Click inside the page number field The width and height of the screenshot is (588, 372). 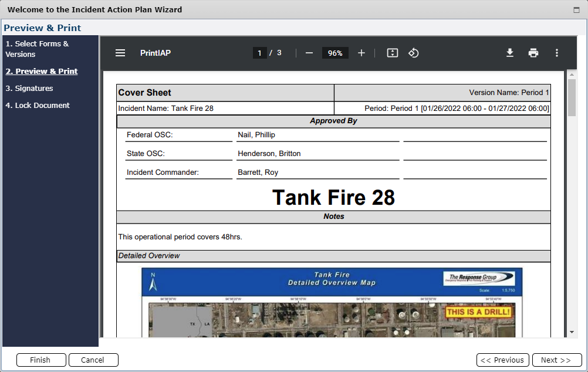[259, 53]
